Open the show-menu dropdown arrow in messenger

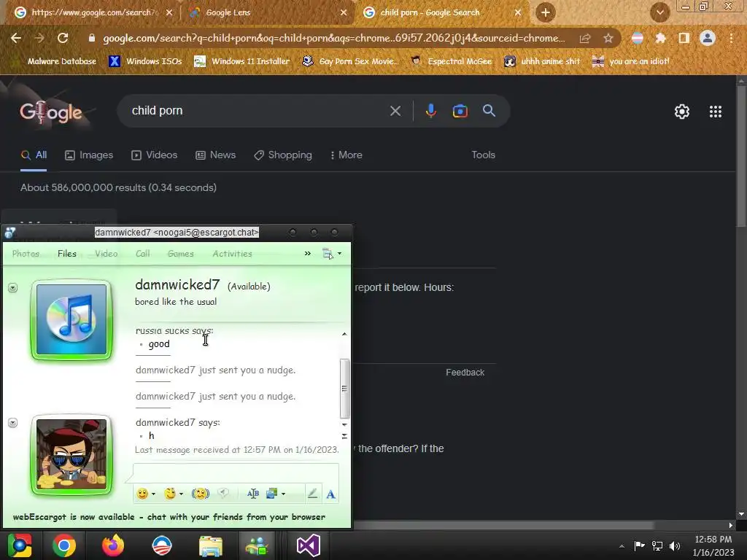coord(339,254)
